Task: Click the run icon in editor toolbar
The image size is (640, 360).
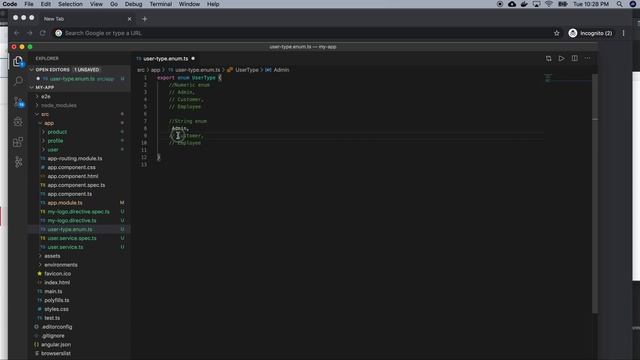Action: click(561, 58)
